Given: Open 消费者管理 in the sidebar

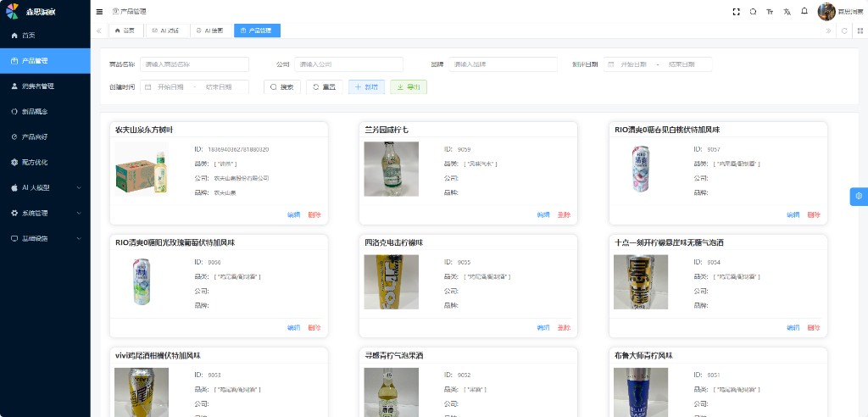Looking at the screenshot, I should coord(45,86).
